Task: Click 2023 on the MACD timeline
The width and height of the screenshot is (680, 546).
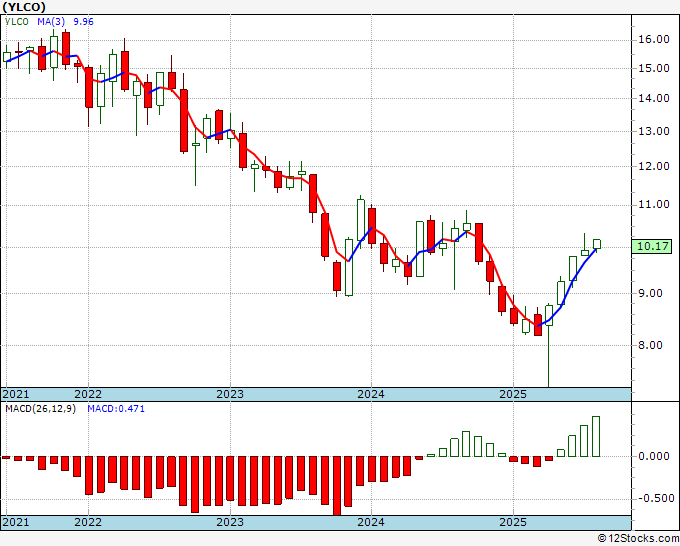Action: click(230, 522)
